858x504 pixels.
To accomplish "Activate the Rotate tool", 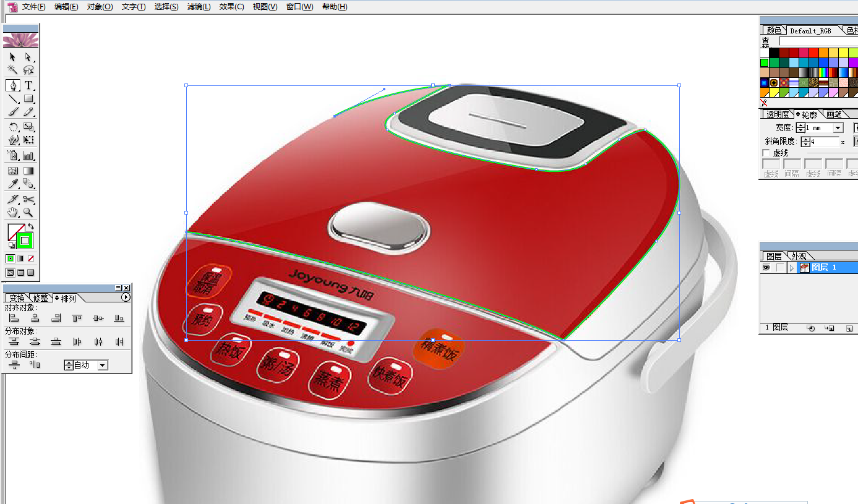I will (x=12, y=127).
